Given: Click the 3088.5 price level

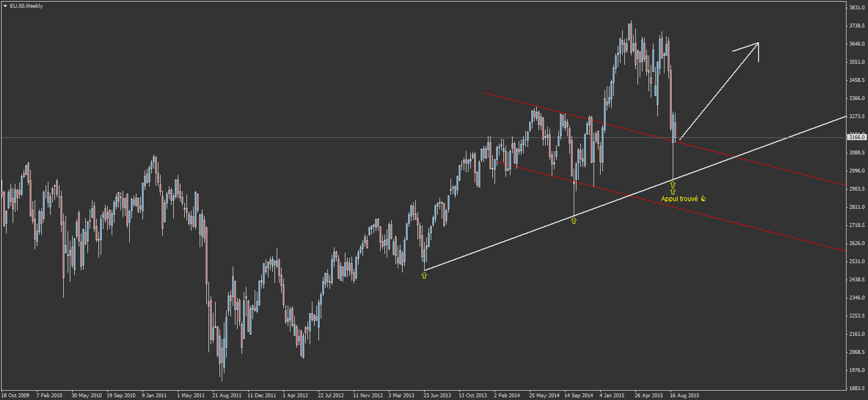Looking at the screenshot, I should (857, 153).
